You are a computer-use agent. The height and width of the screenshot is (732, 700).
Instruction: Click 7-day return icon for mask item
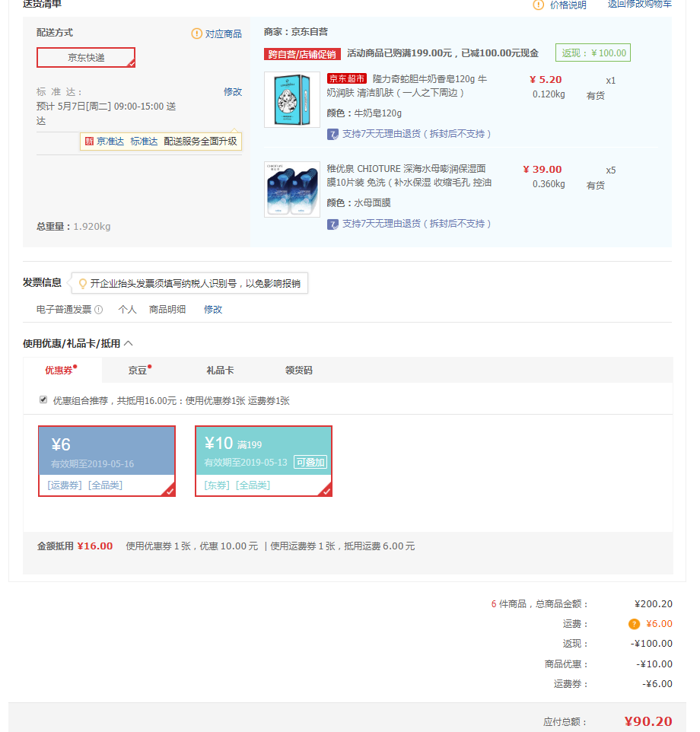tap(332, 224)
